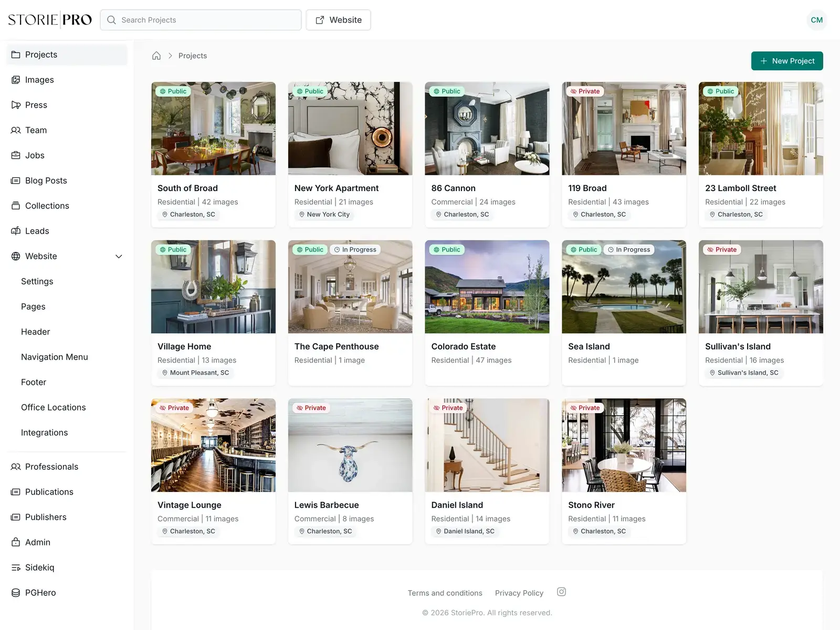This screenshot has height=630, width=840.
Task: Open the PGHero section
Action: [x=40, y=593]
